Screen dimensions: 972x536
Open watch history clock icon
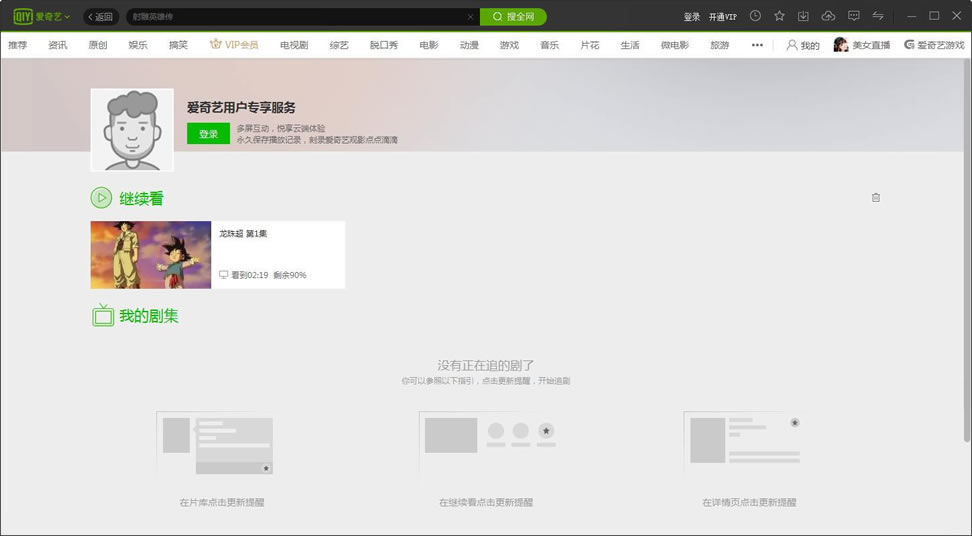(755, 16)
